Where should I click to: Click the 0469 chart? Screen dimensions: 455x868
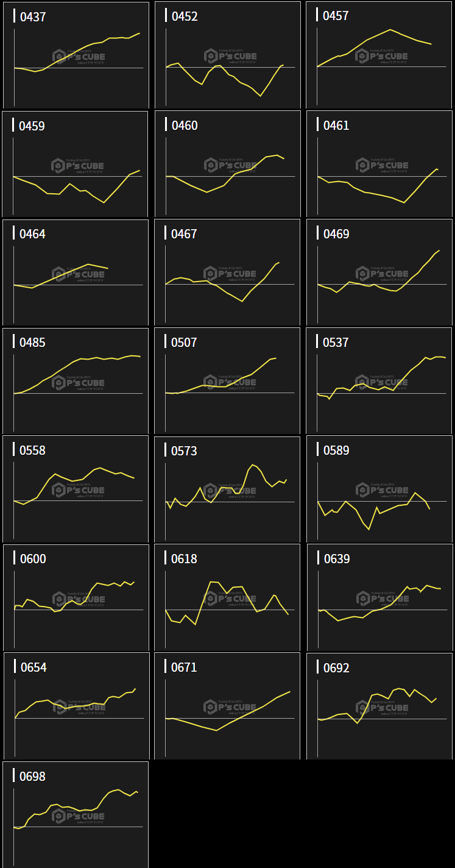379,272
